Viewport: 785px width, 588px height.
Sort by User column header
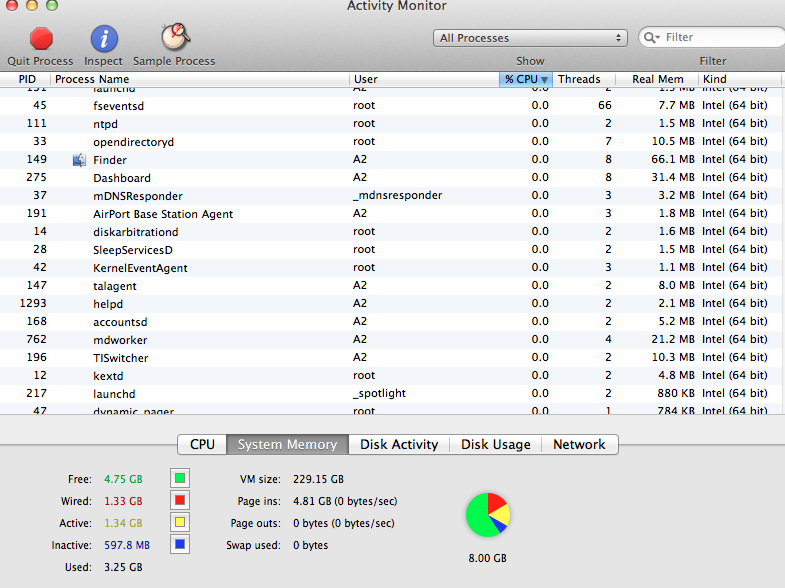pos(424,79)
